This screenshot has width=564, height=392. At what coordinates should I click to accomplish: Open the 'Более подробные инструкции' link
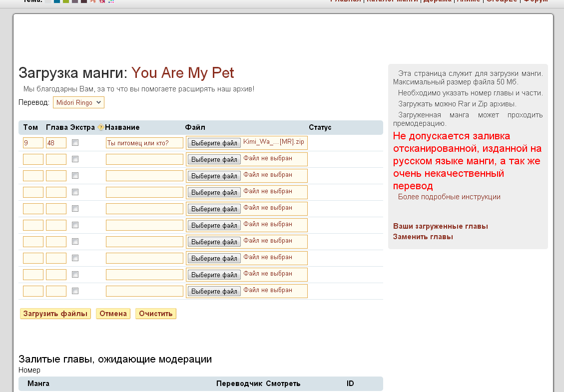pos(449,197)
